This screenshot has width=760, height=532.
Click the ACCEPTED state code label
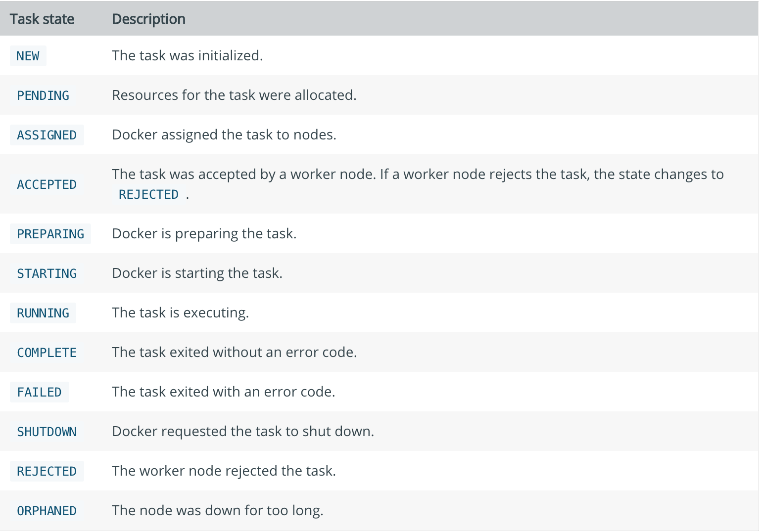click(47, 184)
